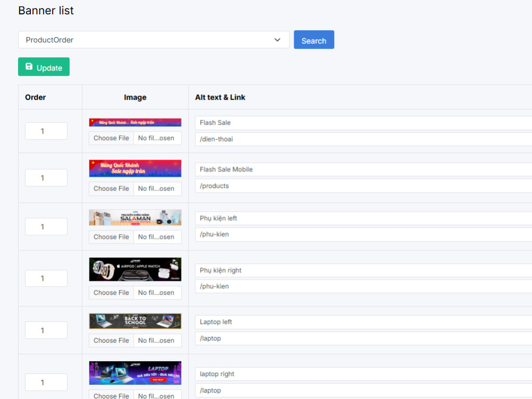This screenshot has width=532, height=399.
Task: Edit the 'Flash Sale' alt text field
Action: click(363, 123)
